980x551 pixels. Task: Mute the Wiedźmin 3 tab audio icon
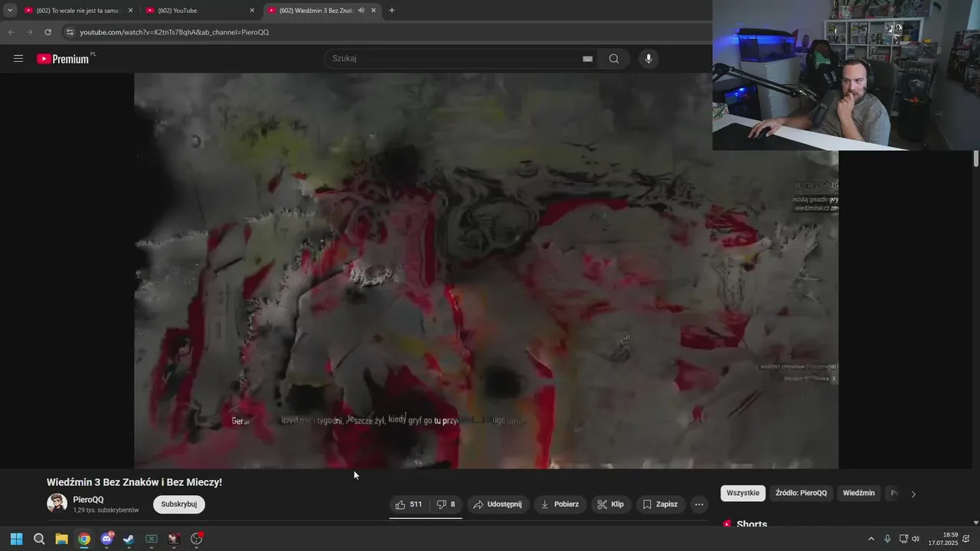coord(361,11)
